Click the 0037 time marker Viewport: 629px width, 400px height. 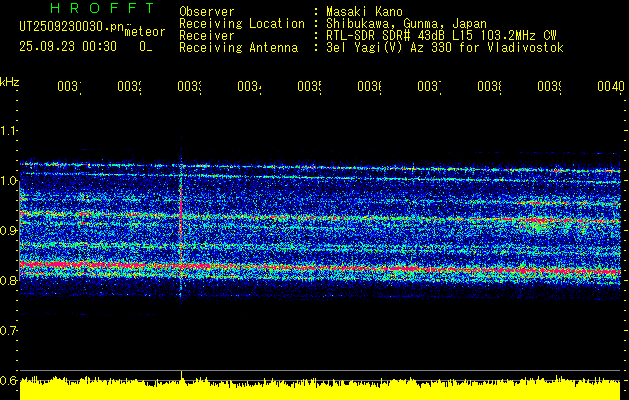[430, 86]
